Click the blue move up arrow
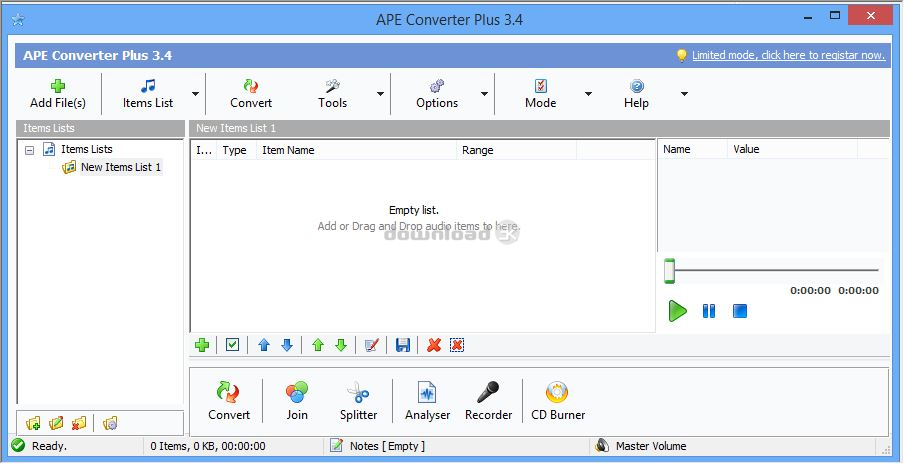 pyautogui.click(x=264, y=345)
